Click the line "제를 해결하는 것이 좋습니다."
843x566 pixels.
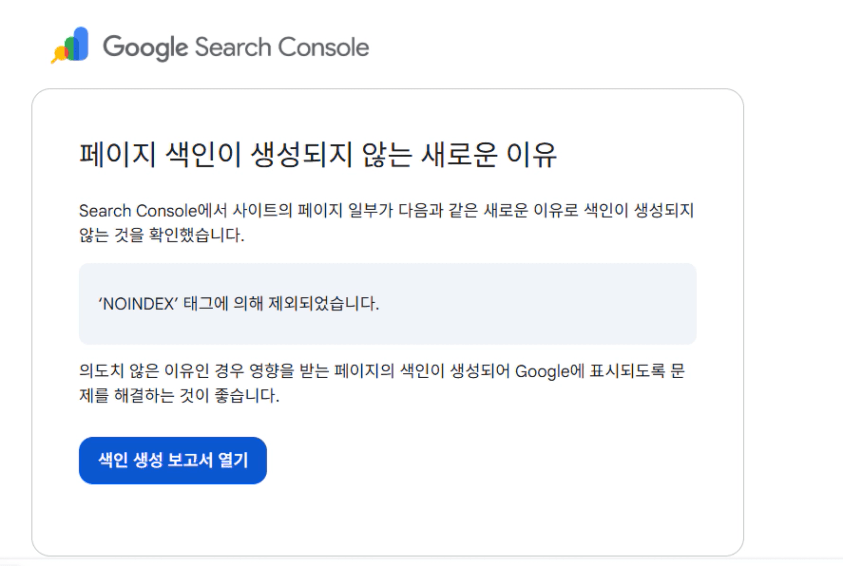[180, 396]
